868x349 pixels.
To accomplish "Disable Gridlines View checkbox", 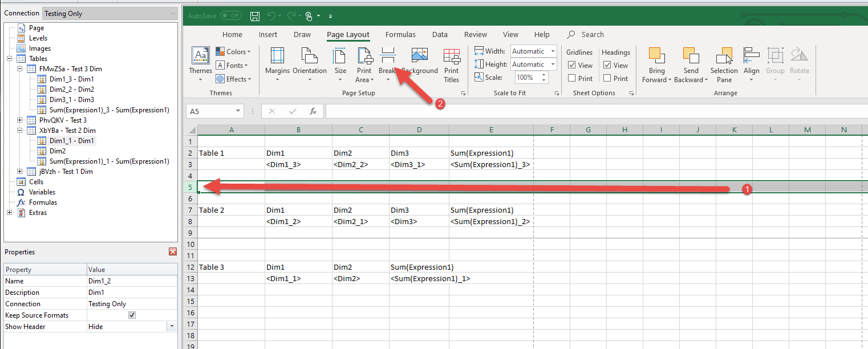I will tap(572, 65).
